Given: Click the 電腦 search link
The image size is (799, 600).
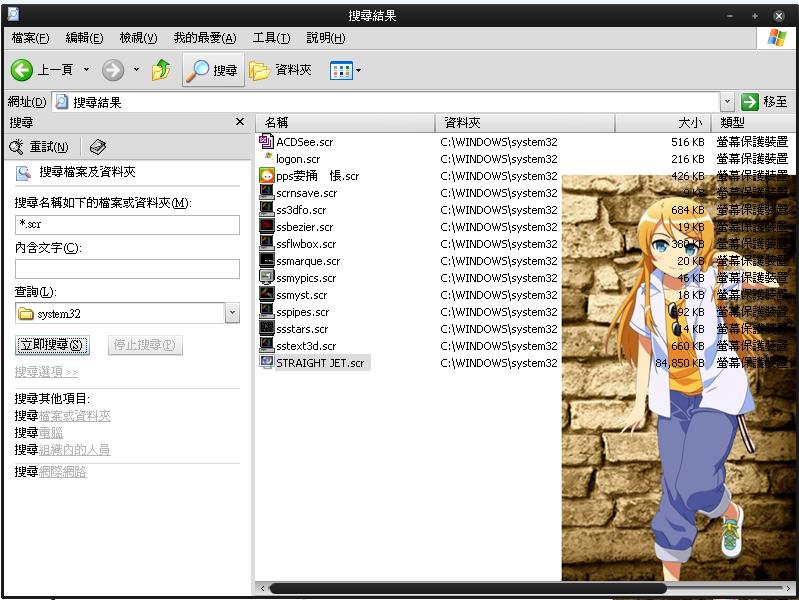Looking at the screenshot, I should [51, 433].
